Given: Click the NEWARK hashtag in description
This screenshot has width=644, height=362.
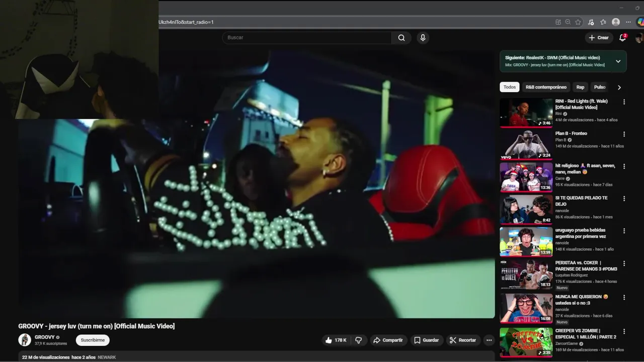Looking at the screenshot, I should (x=107, y=357).
